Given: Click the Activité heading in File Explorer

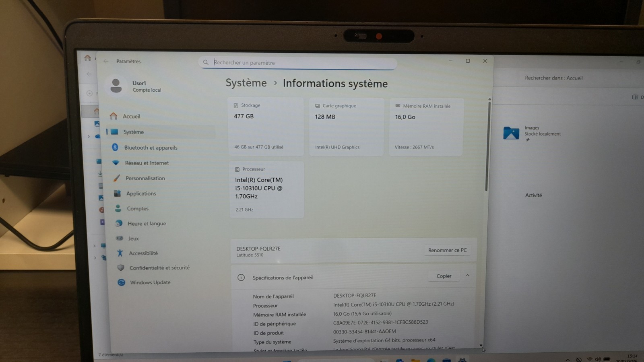Looking at the screenshot, I should tap(533, 195).
